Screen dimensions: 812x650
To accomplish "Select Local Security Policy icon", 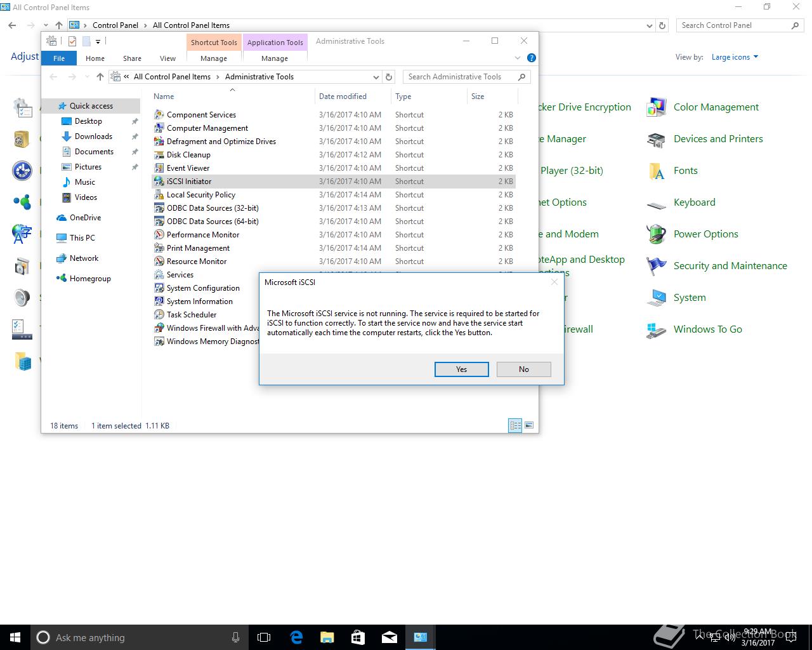I will coord(159,195).
